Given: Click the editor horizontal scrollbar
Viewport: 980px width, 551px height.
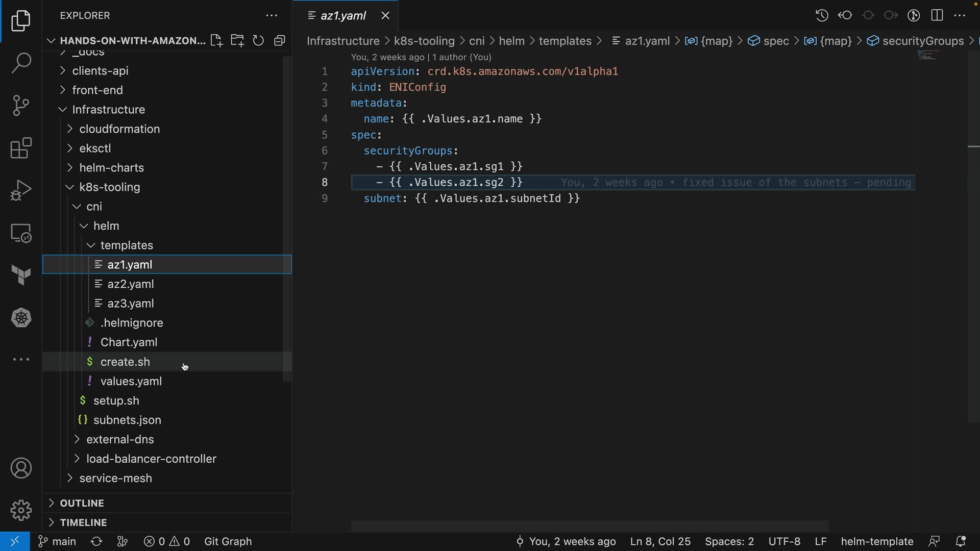Looking at the screenshot, I should pyautogui.click(x=590, y=525).
